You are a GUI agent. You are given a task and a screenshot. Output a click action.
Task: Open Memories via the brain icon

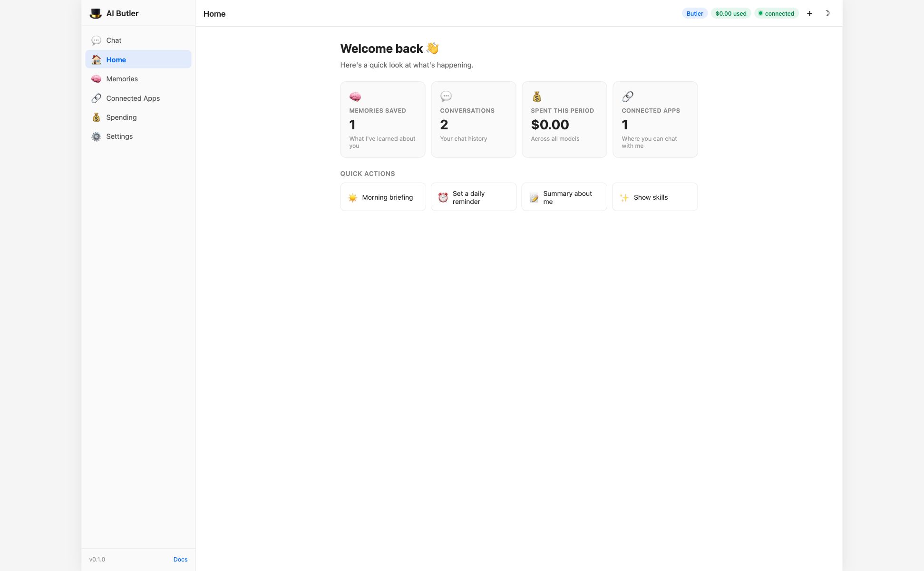[97, 79]
